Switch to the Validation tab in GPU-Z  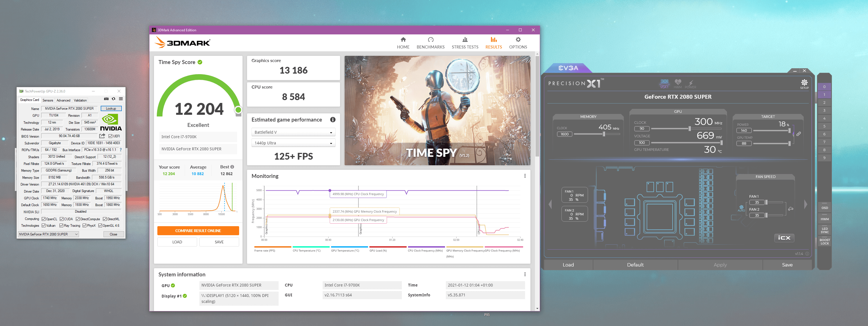point(80,100)
